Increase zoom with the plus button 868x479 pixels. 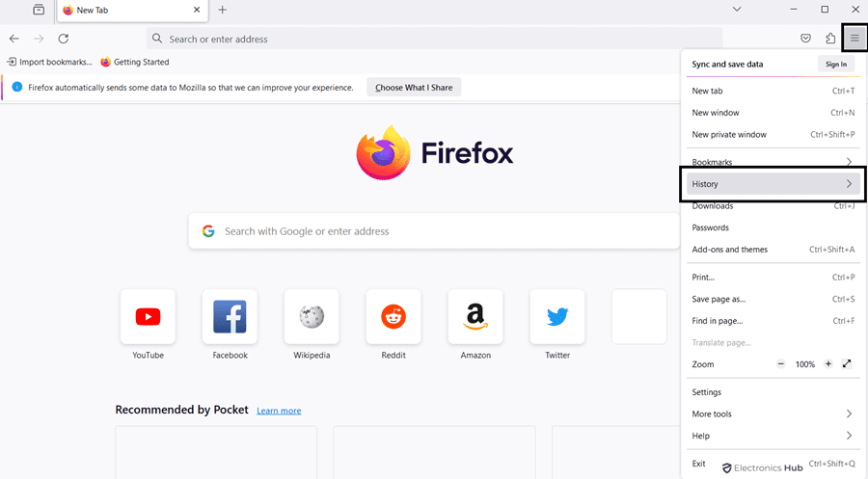pos(827,364)
